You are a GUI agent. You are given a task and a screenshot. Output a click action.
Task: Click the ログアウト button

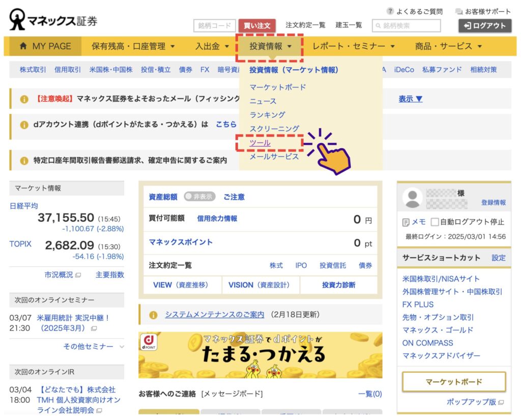[x=485, y=25]
